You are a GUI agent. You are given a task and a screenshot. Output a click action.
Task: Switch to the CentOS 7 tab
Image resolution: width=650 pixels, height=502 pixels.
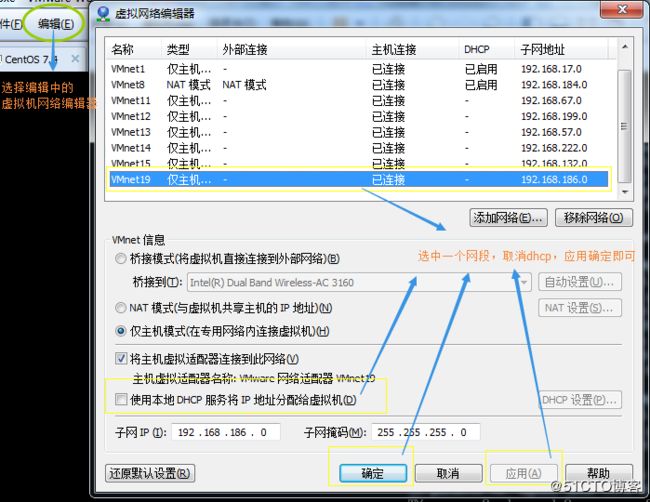(x=31, y=59)
